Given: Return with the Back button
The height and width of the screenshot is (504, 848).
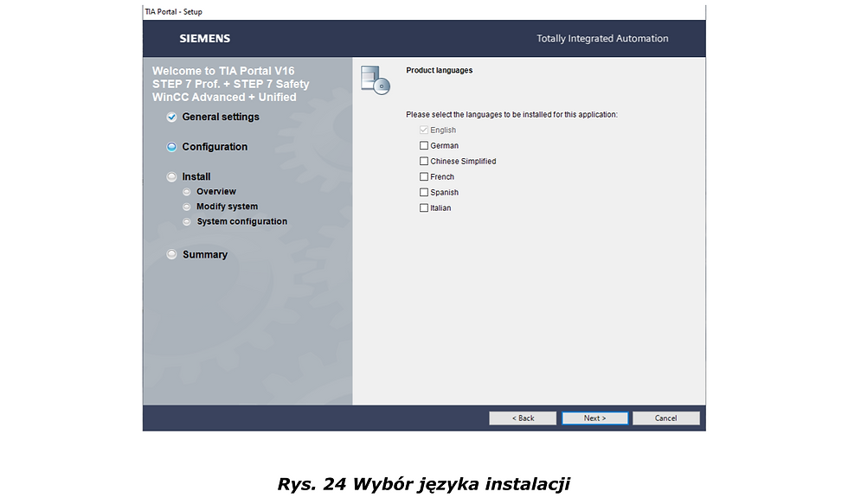Looking at the screenshot, I should 523,418.
